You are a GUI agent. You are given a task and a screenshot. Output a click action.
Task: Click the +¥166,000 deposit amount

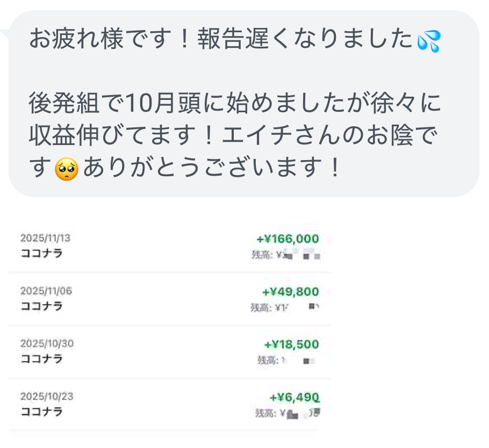pyautogui.click(x=287, y=239)
